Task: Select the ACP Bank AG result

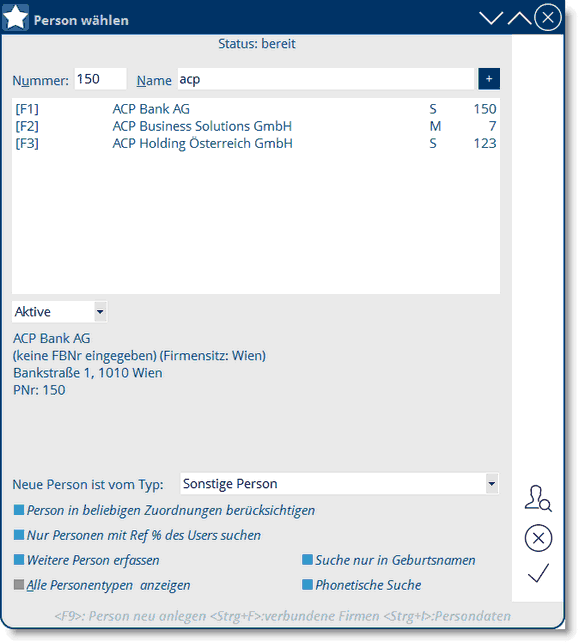Action: pyautogui.click(x=256, y=109)
